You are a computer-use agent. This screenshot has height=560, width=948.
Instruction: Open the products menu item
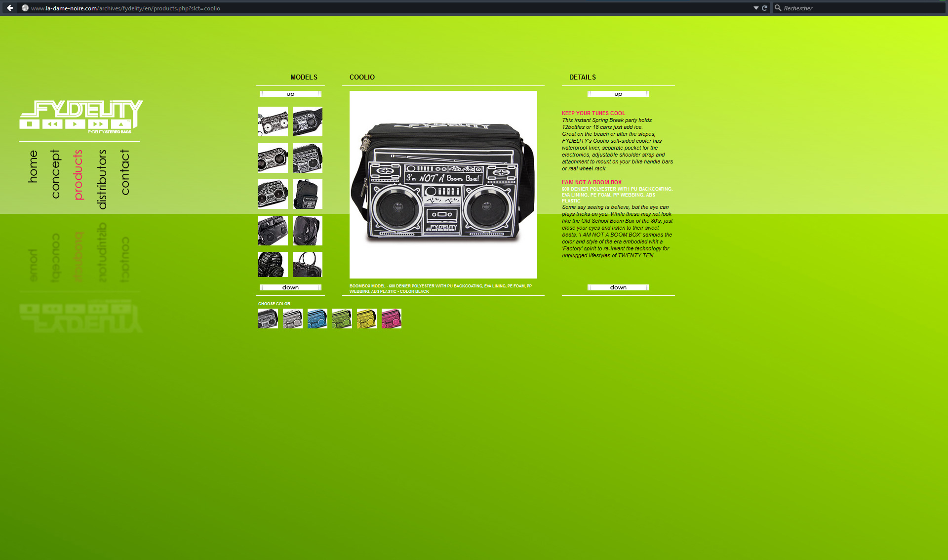tap(78, 175)
